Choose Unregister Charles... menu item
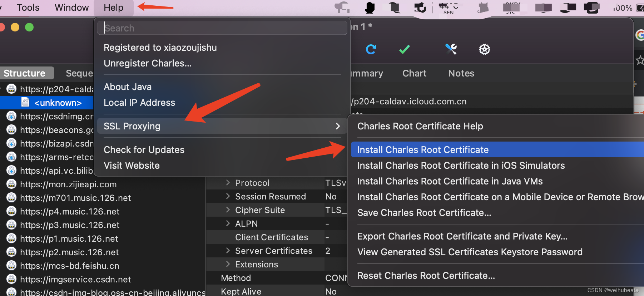This screenshot has height=296, width=644. pyautogui.click(x=148, y=63)
